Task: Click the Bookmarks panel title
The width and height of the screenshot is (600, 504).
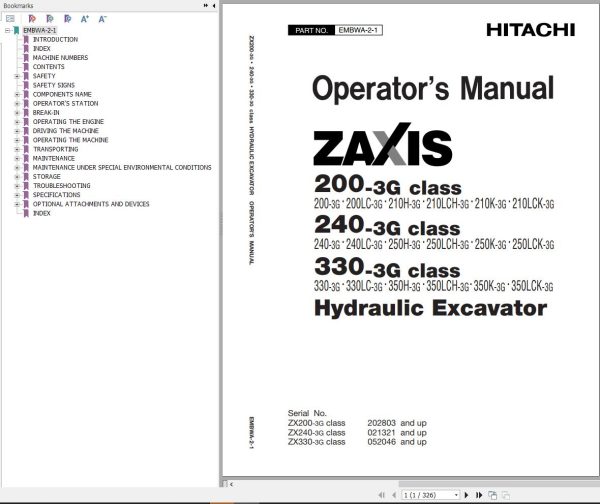Action: coord(18,6)
